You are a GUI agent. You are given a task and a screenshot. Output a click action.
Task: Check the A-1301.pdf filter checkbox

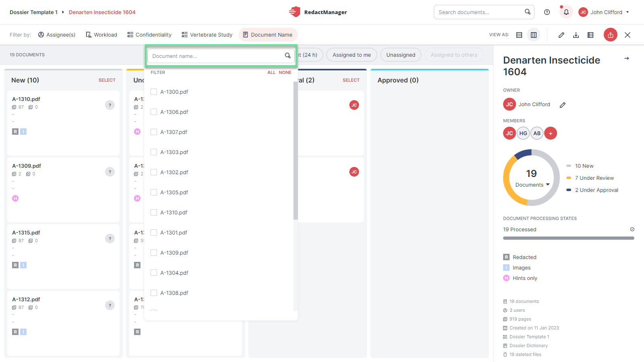coord(154,232)
